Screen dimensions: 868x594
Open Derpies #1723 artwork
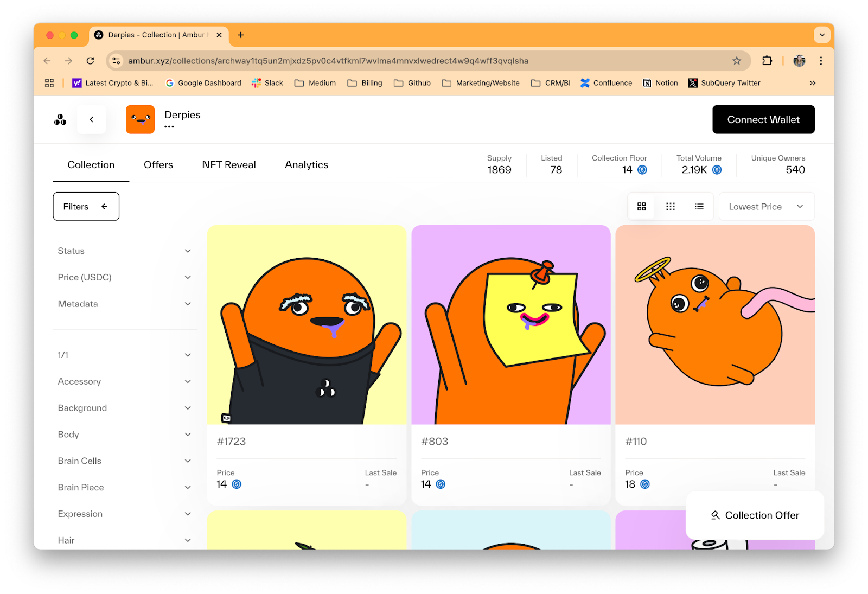tap(307, 325)
